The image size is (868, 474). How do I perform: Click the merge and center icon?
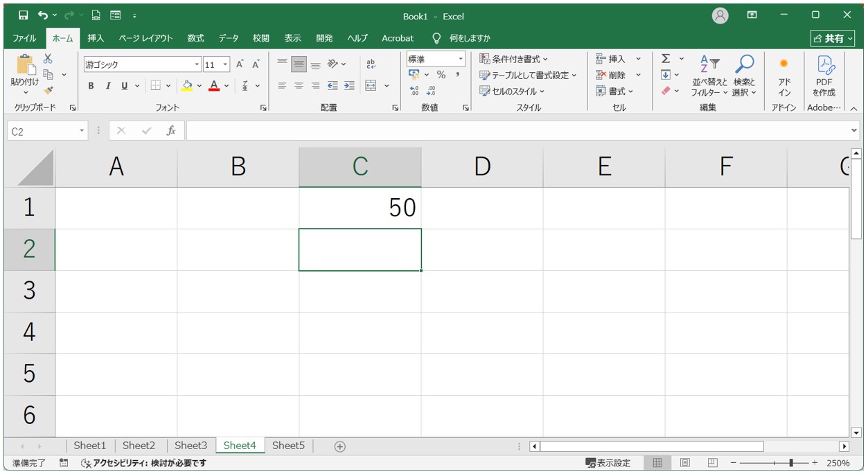coord(371,86)
